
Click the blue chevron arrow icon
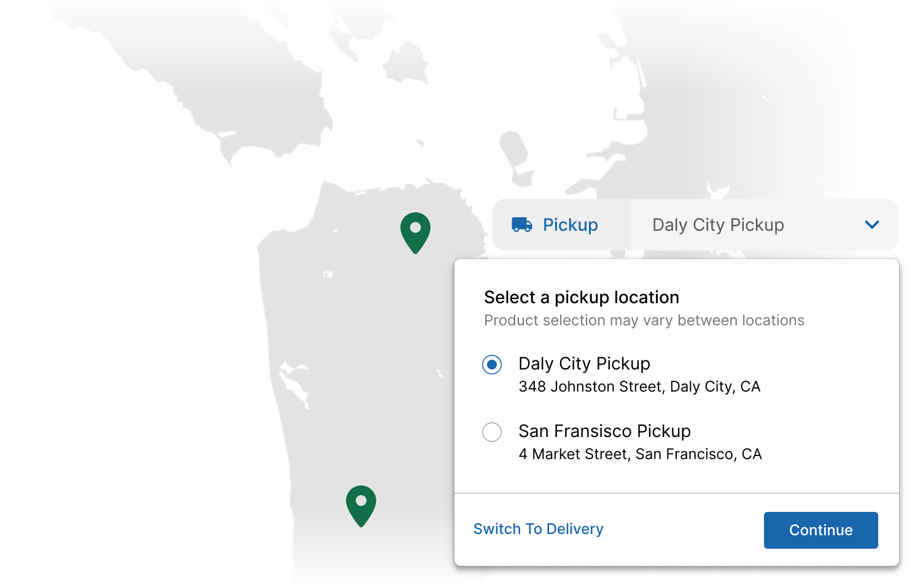click(x=872, y=225)
